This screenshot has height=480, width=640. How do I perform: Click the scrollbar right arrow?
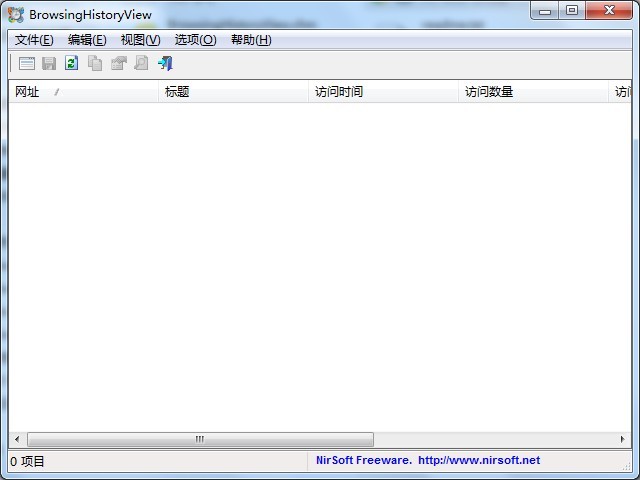[623, 440]
